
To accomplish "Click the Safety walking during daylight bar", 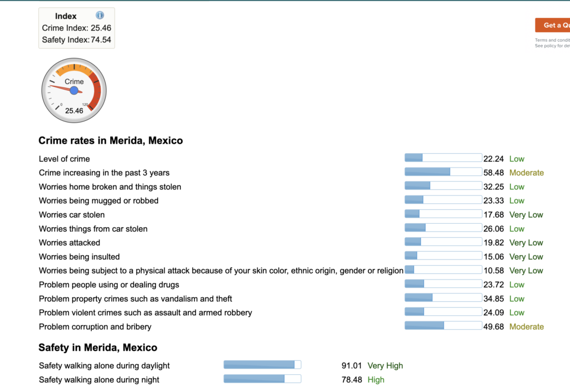I will click(x=262, y=364).
